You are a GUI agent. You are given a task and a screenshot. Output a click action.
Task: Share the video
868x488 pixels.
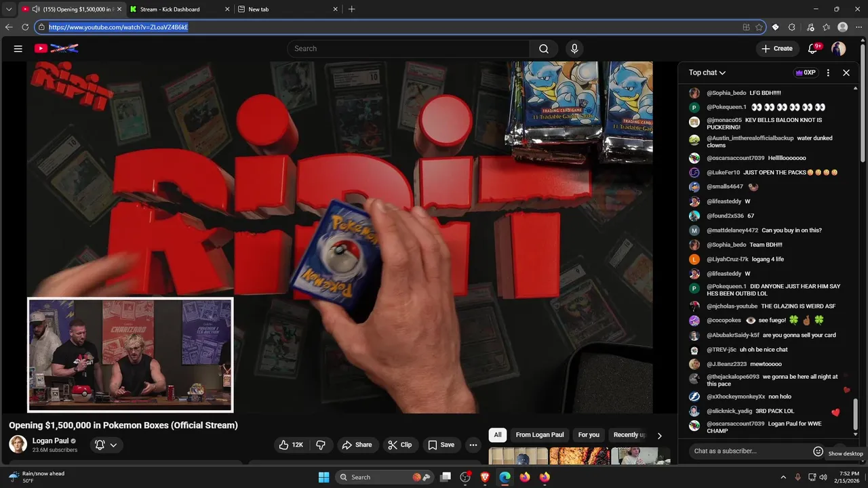357,445
